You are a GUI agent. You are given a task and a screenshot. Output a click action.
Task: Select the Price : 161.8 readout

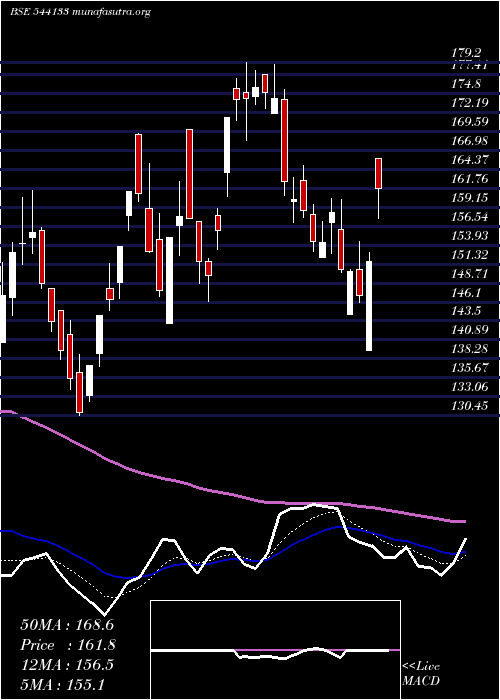(x=68, y=645)
